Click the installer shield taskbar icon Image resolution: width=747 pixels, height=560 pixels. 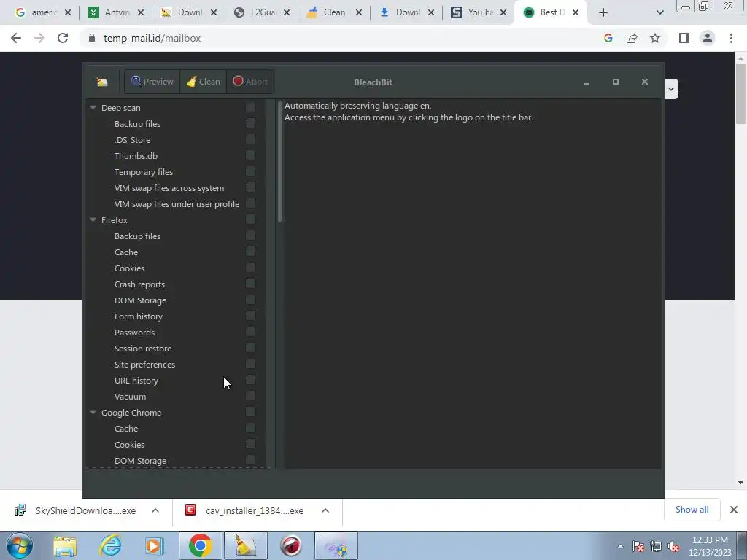pyautogui.click(x=336, y=545)
